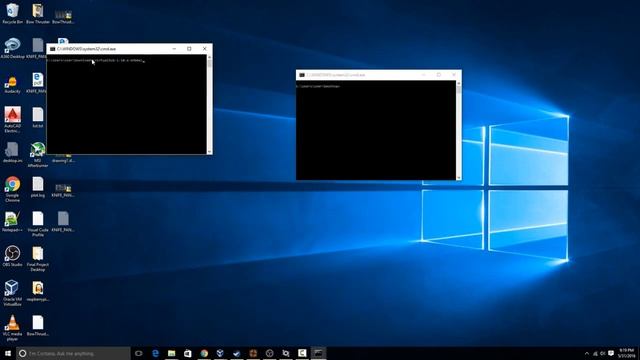Click scroll-up arrow in right cmd window
The height and width of the screenshot is (360, 640).
click(459, 83)
